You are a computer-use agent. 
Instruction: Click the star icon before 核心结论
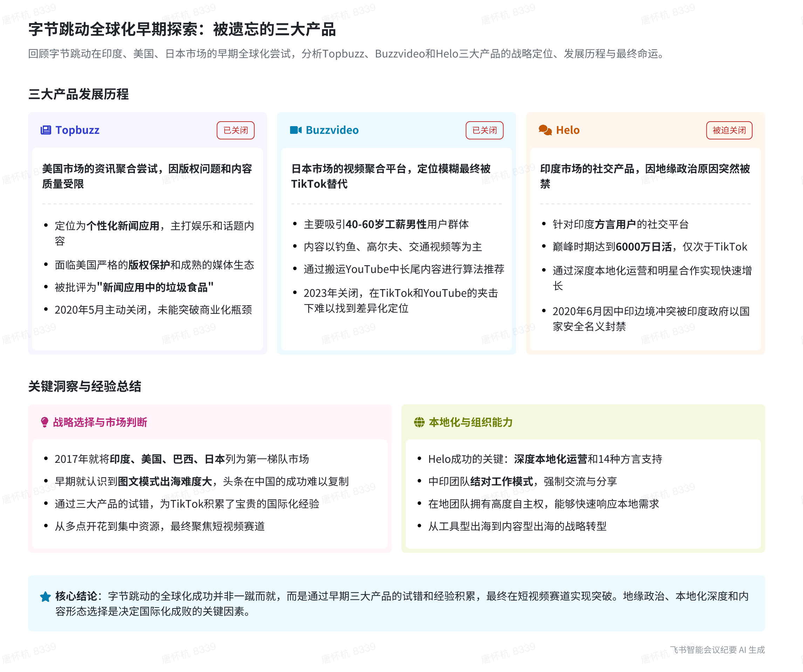[x=45, y=596]
